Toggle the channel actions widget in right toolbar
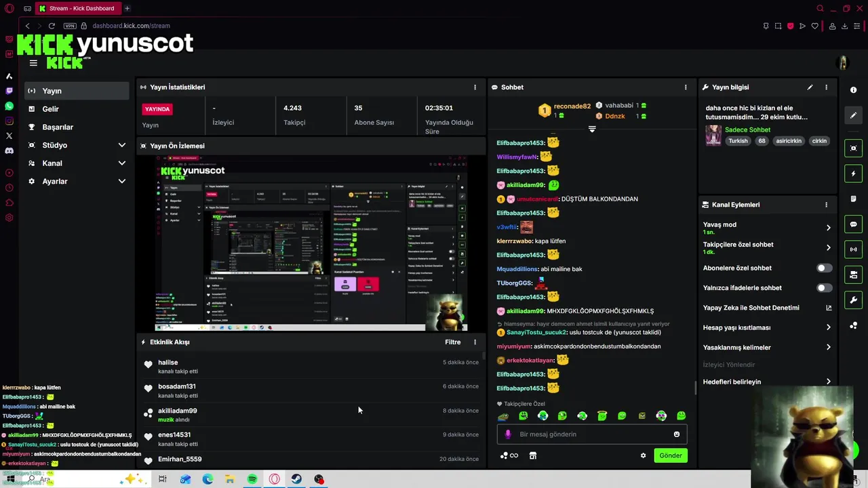 click(853, 274)
